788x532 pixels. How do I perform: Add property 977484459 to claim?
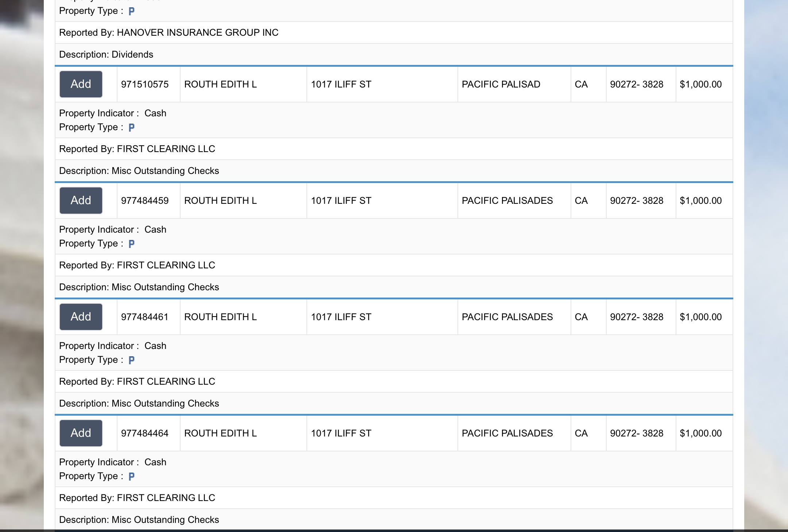point(81,201)
